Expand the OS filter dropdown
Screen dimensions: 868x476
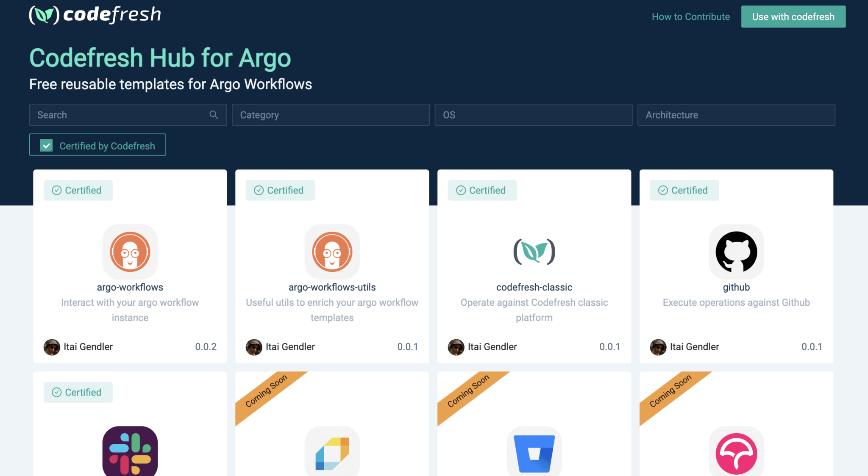point(533,115)
